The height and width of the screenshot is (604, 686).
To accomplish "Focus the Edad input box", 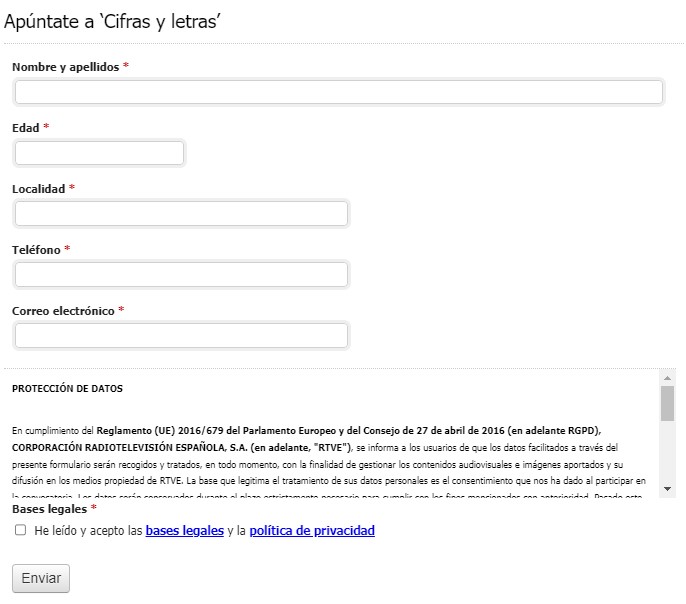I will pos(100,153).
